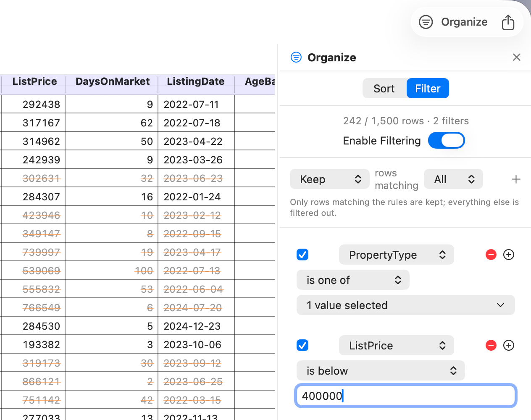
Task: Click the Organize toolbar button
Action: click(453, 22)
